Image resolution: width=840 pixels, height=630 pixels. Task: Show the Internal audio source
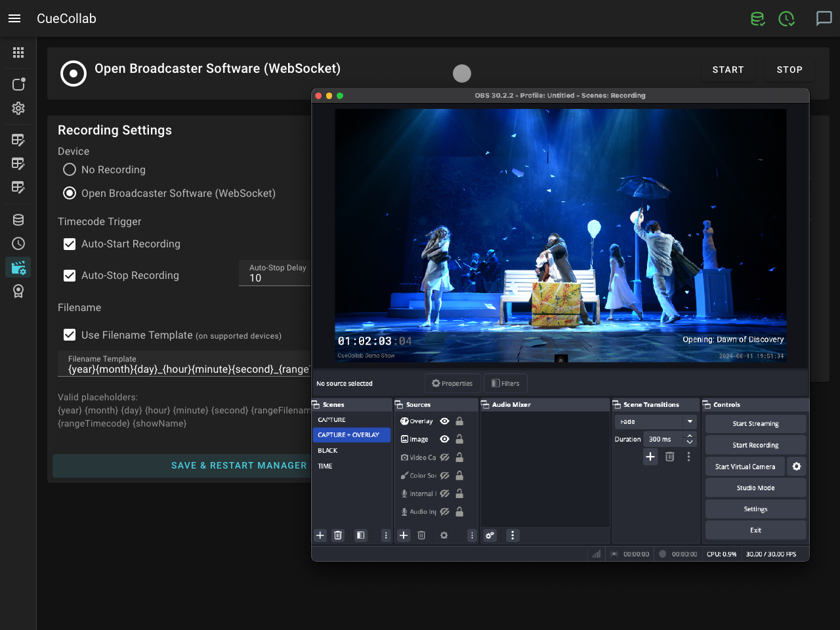(444, 493)
